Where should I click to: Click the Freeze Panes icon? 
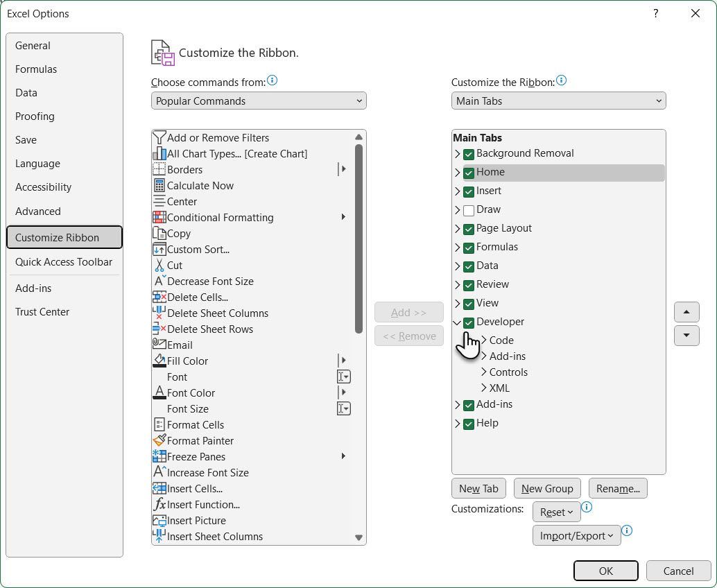pyautogui.click(x=159, y=457)
